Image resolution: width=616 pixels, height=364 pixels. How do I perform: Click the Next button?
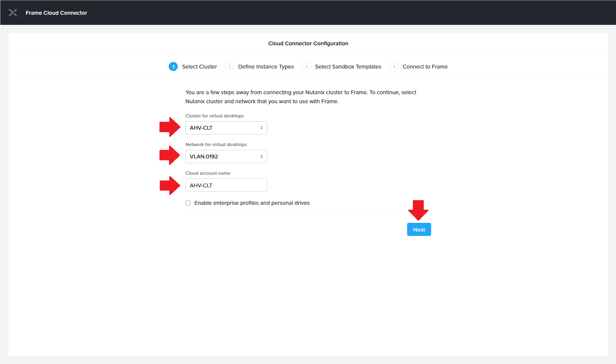tap(419, 229)
